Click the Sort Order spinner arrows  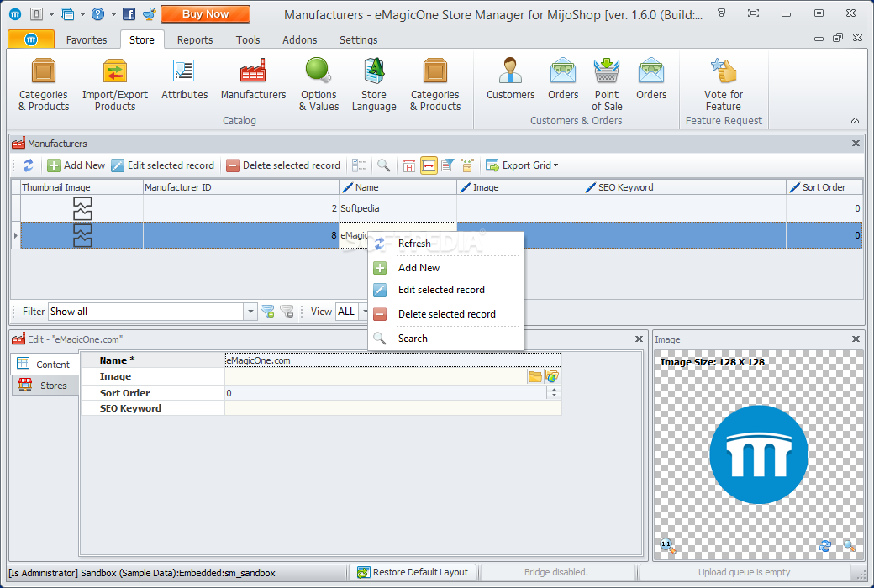(x=554, y=393)
